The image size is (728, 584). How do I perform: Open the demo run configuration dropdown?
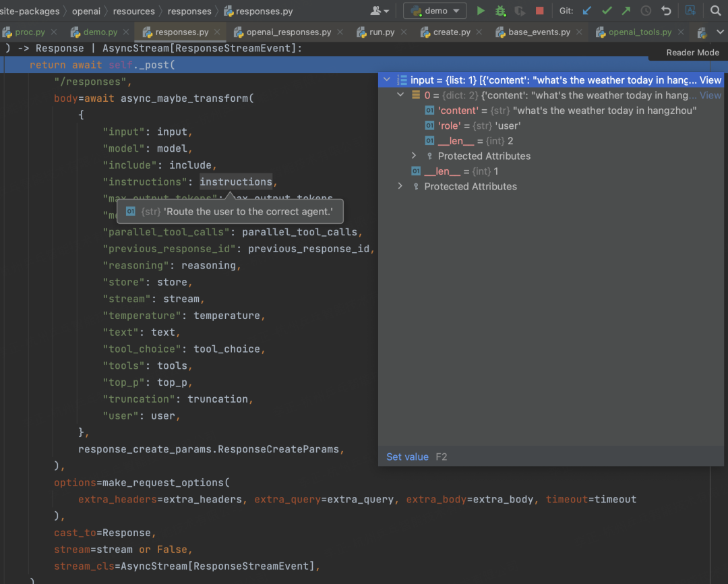coord(435,11)
